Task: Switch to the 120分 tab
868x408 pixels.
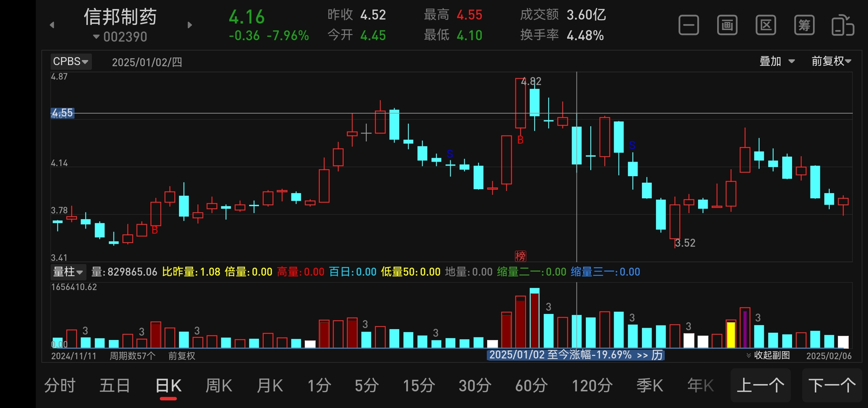Action: click(592, 386)
